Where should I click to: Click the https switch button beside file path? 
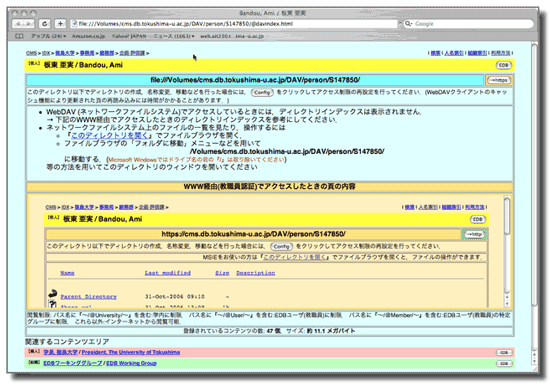(499, 80)
